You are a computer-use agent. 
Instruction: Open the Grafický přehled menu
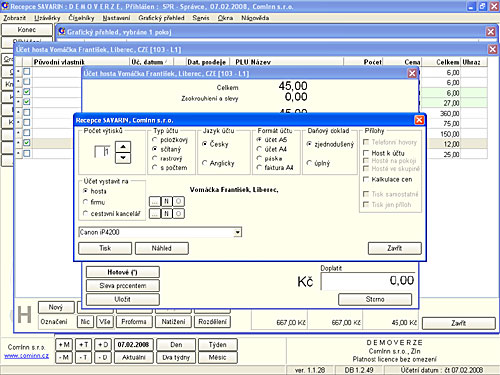pos(161,18)
